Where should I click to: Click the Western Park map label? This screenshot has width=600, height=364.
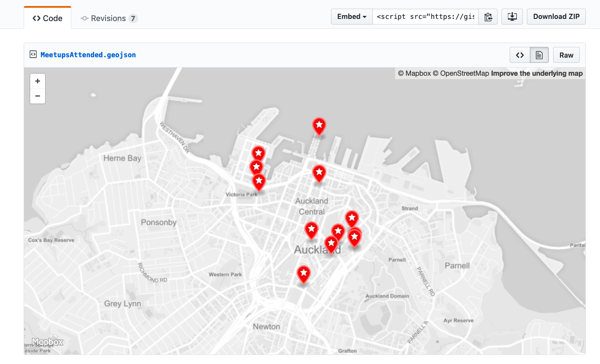pos(226,275)
